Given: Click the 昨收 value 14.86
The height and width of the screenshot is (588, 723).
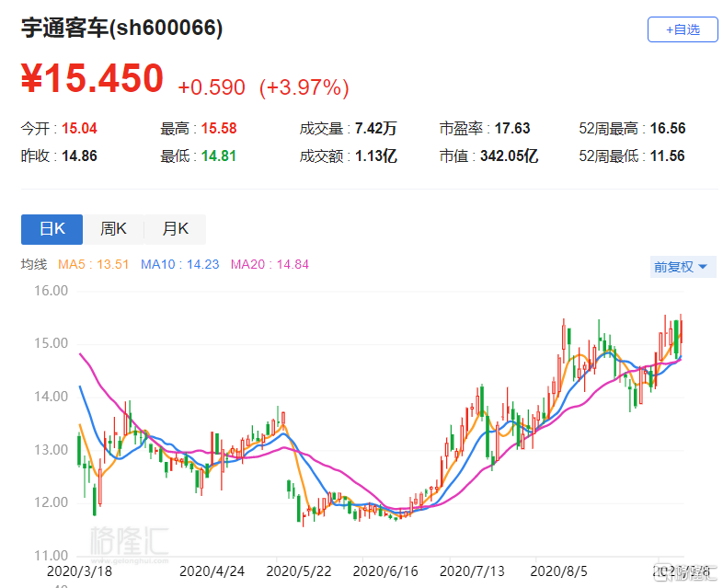Looking at the screenshot, I should click(x=79, y=156).
